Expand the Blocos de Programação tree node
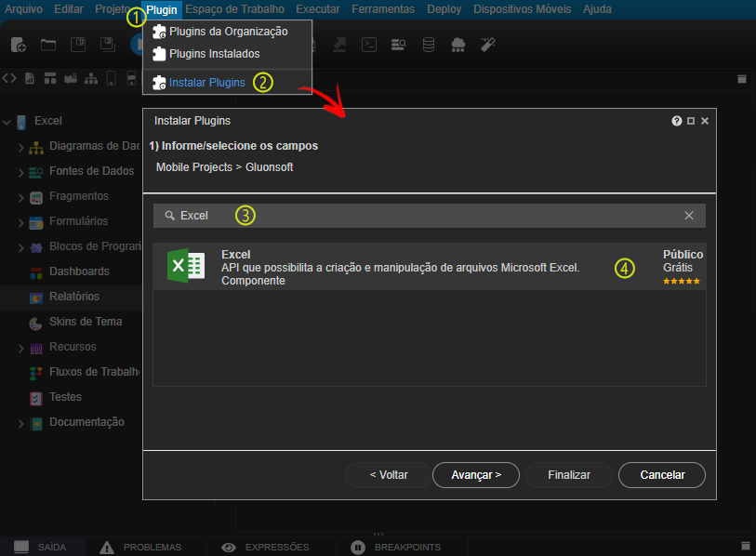The image size is (756, 556). coord(20,248)
